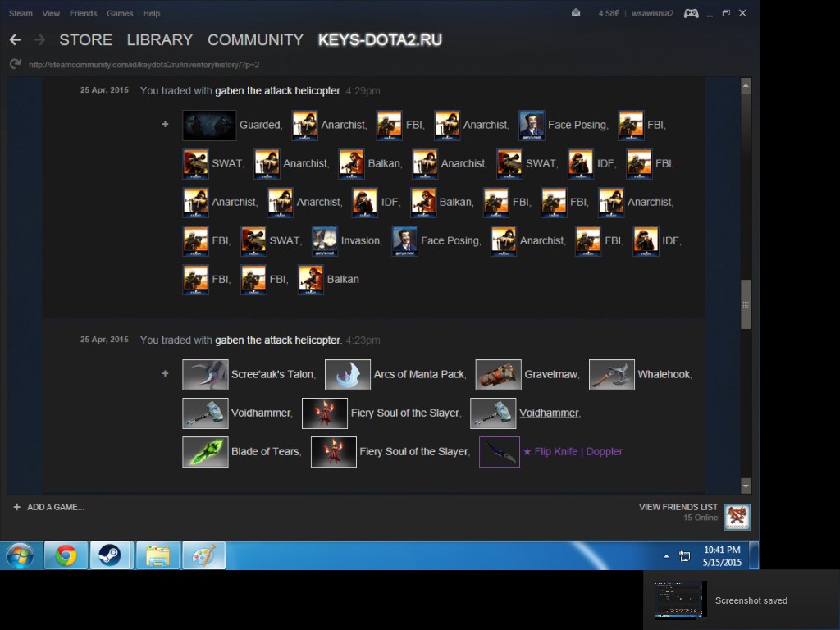Screen dimensions: 840x630
Task: Click the Gravelmaw item name
Action: (x=551, y=374)
